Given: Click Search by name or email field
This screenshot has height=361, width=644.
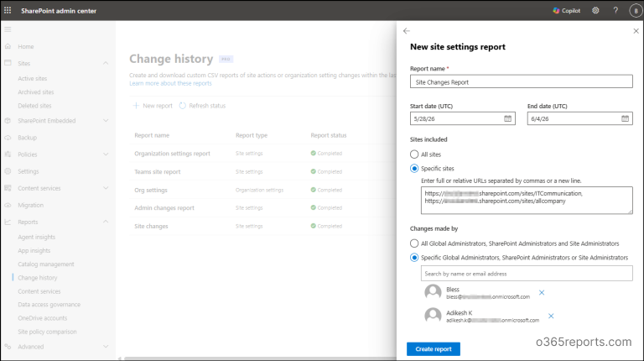Looking at the screenshot, I should [527, 274].
